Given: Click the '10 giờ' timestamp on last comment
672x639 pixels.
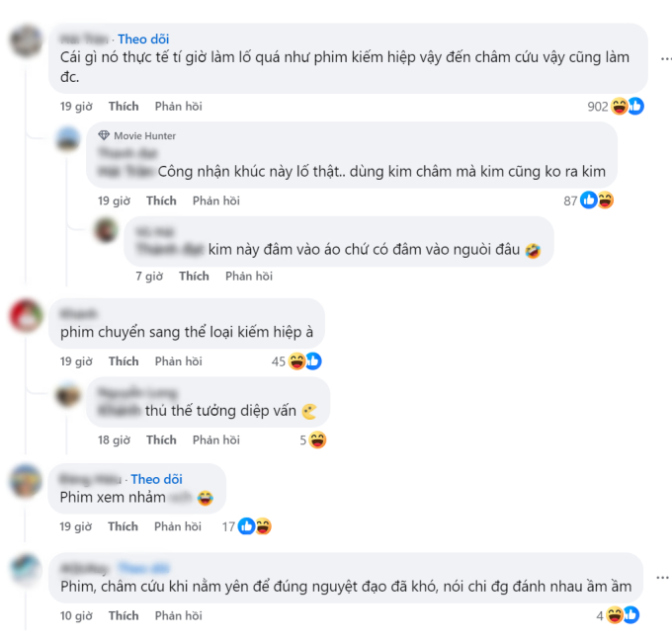Looking at the screenshot, I should pos(76,615).
